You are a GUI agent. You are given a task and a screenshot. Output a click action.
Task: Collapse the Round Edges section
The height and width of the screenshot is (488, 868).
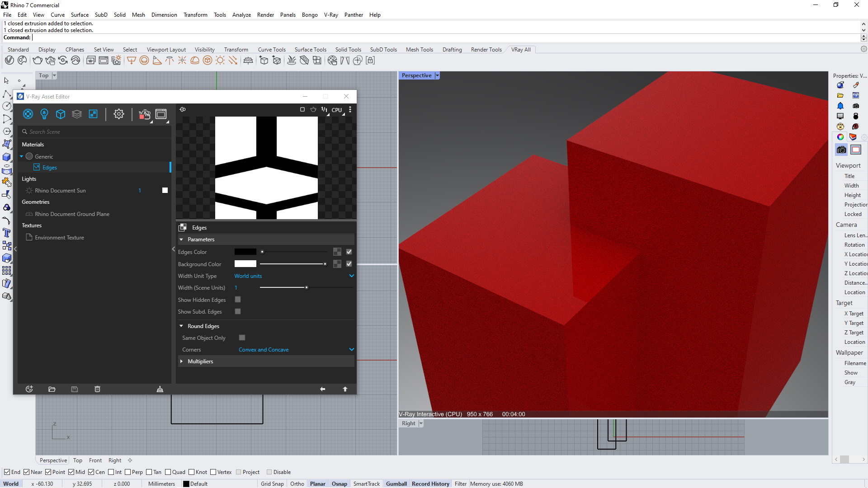click(182, 326)
